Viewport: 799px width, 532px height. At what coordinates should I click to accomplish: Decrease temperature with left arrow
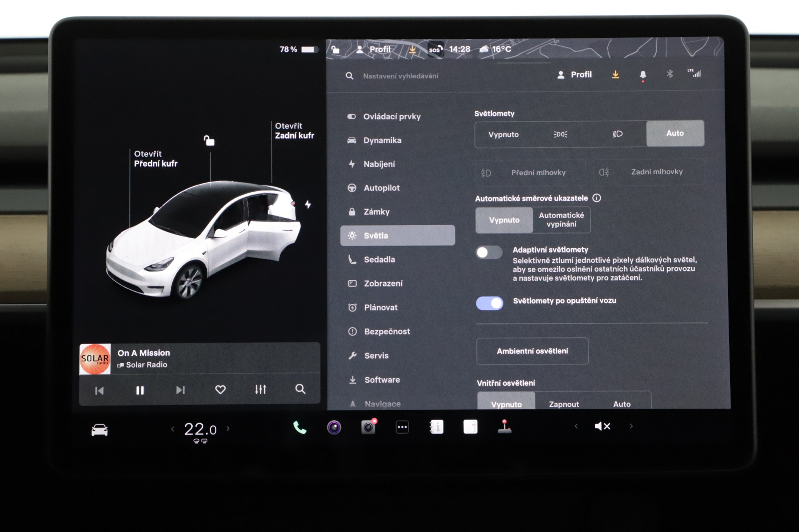pos(173,429)
